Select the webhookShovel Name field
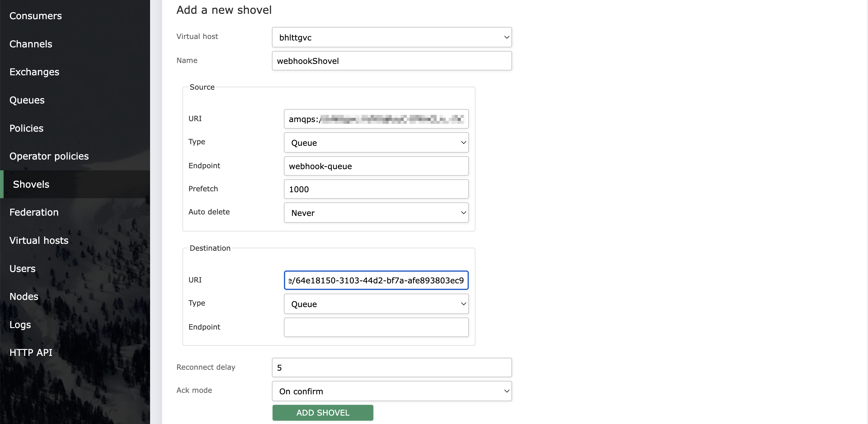The image size is (868, 424). 392,61
